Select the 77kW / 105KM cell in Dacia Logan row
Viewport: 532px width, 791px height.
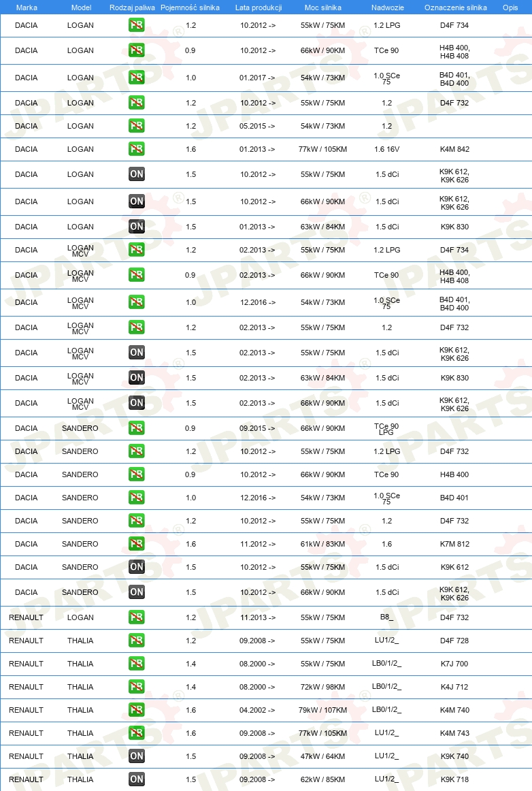click(x=322, y=149)
